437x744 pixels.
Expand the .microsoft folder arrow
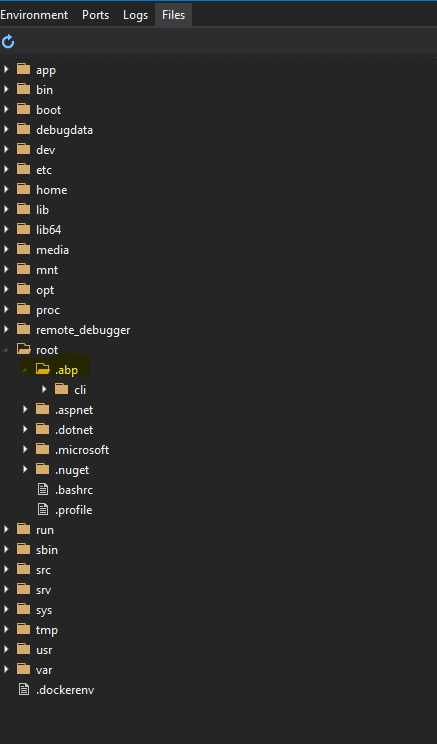pos(25,449)
